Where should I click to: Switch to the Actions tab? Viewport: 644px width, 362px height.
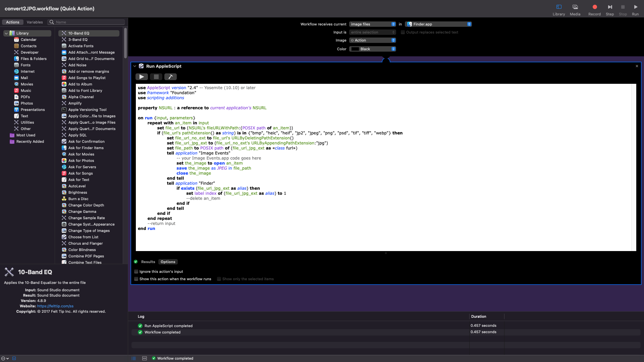(13, 22)
